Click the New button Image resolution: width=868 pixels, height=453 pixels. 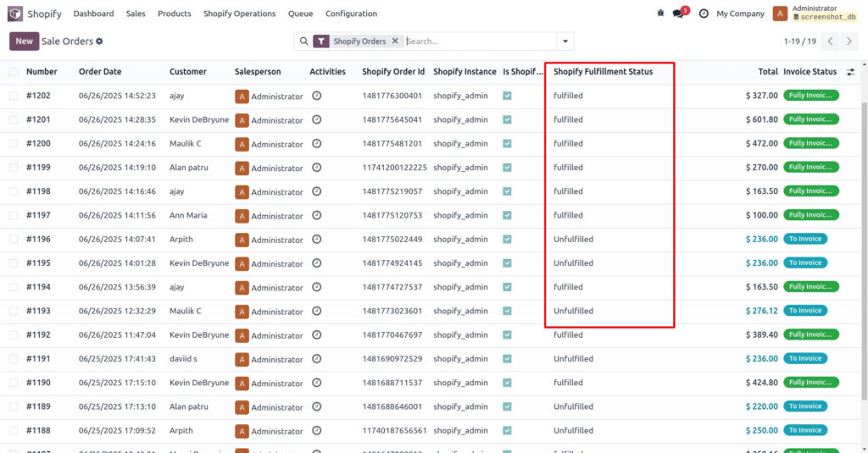click(x=24, y=41)
